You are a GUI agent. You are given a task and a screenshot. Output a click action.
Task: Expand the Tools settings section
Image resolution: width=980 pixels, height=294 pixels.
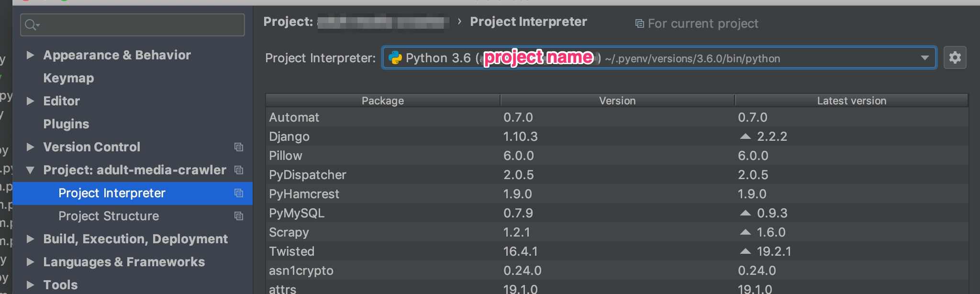click(x=30, y=285)
